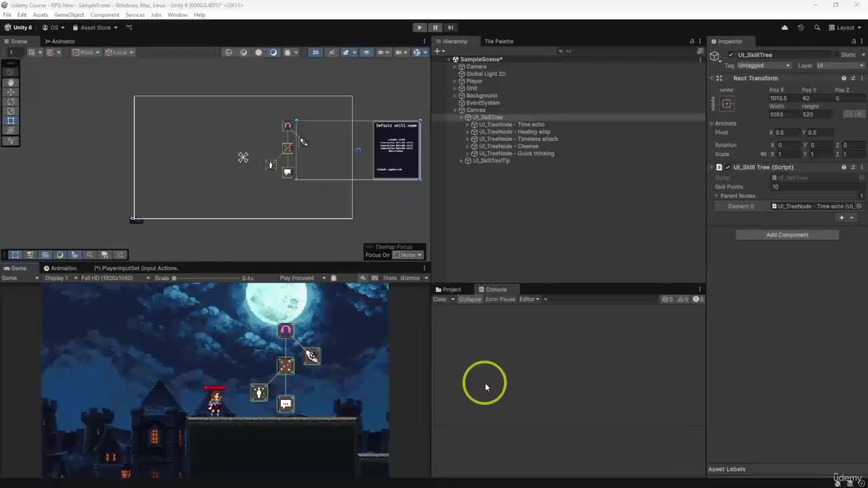This screenshot has height=488, width=868.
Task: Switch to the Project tab
Action: pyautogui.click(x=448, y=289)
